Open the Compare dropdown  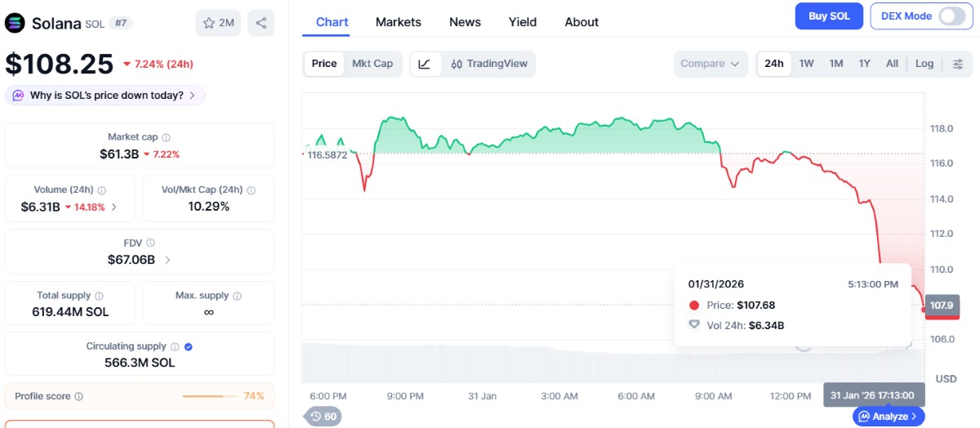[x=710, y=64]
